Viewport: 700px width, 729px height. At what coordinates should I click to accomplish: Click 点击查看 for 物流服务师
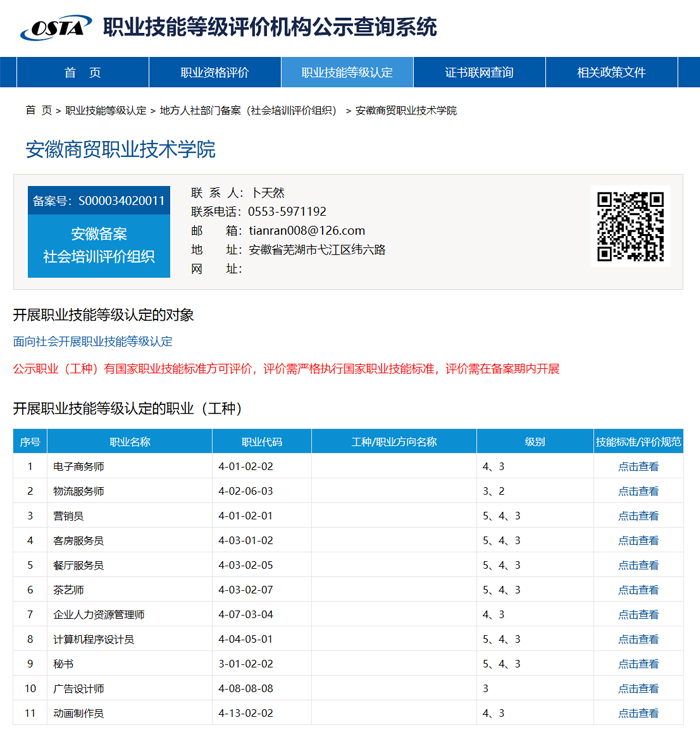[638, 491]
